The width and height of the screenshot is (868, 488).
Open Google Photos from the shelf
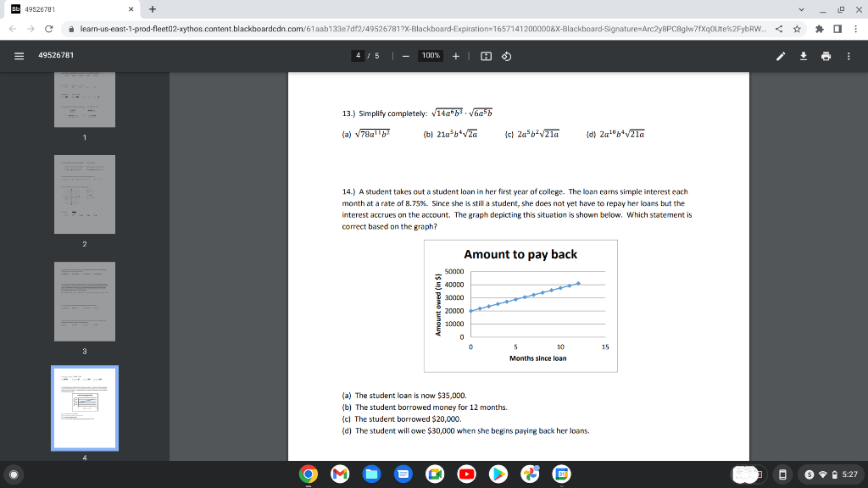[530, 474]
